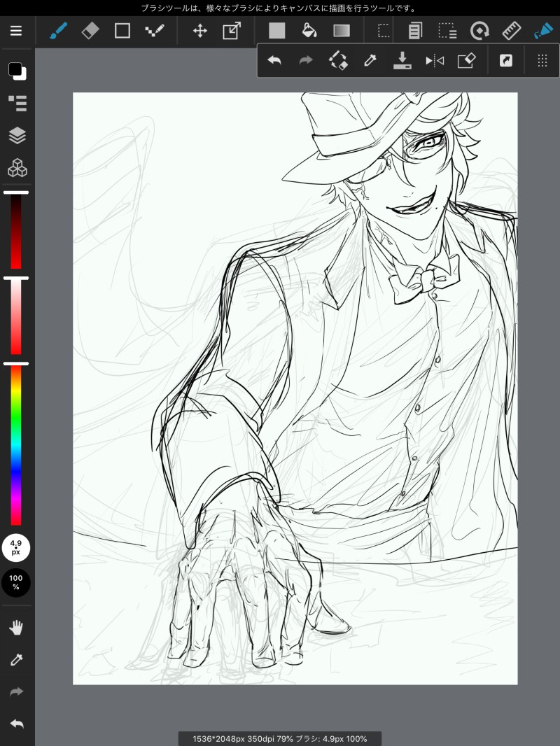Select the Gradient tool
The width and height of the screenshot is (560, 746).
342,31
